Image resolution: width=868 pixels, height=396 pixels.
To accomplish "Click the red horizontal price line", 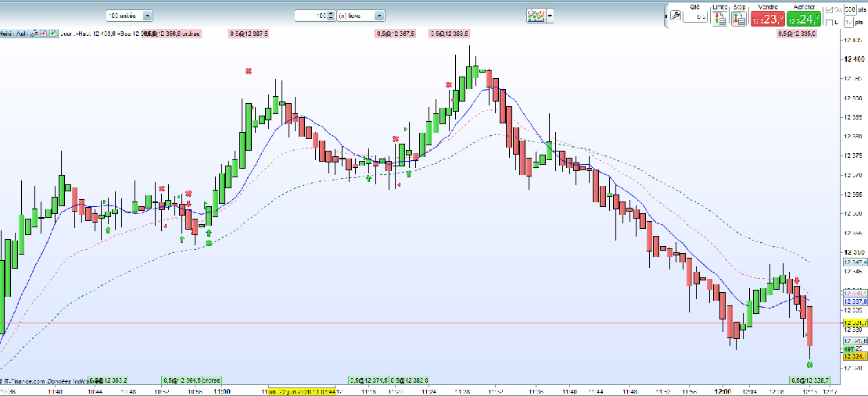I will click(x=421, y=323).
